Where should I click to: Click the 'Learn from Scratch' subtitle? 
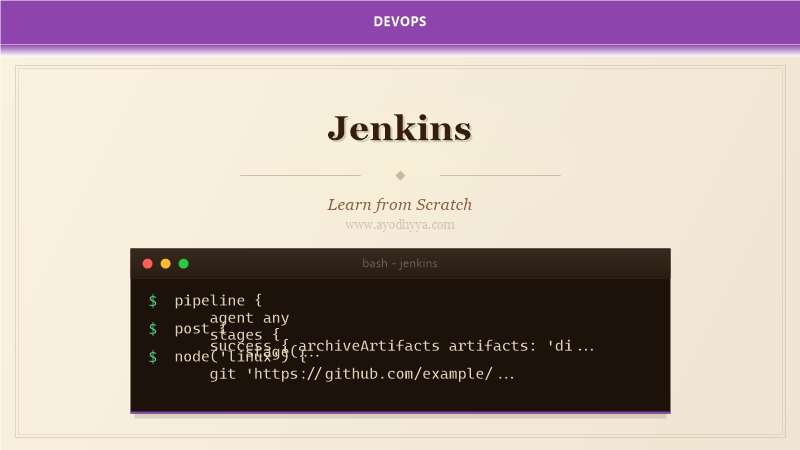tap(399, 205)
